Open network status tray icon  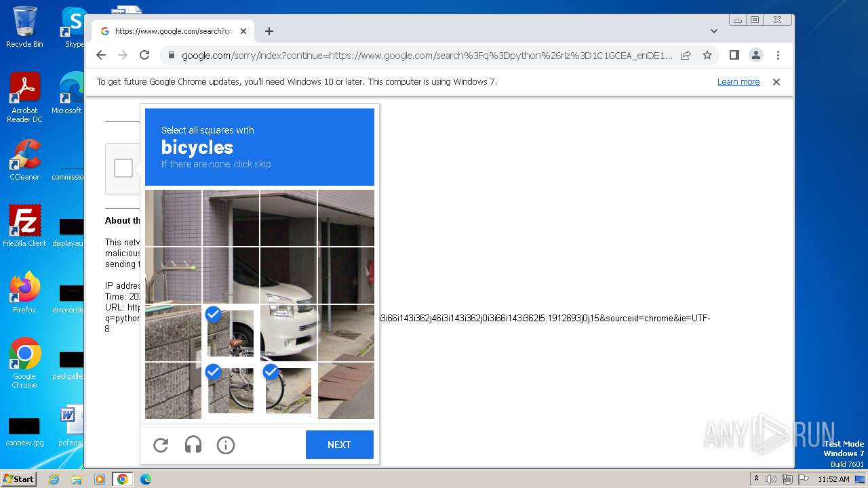click(787, 479)
